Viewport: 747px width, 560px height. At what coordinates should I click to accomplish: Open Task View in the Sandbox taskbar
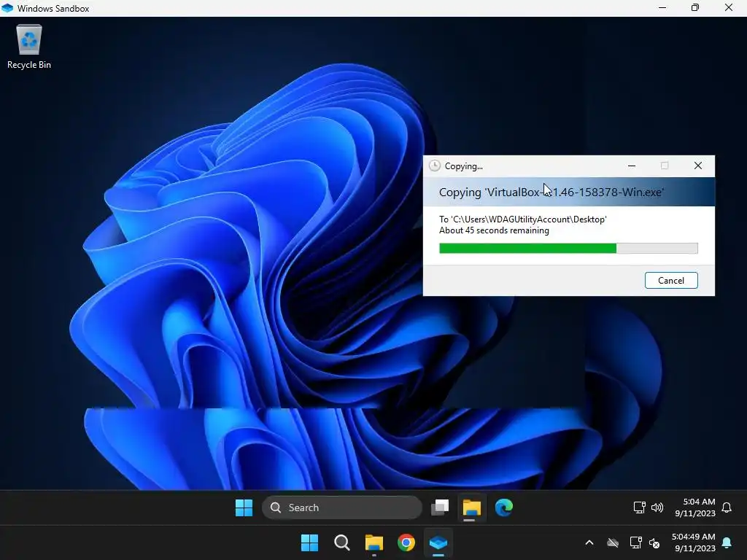click(x=440, y=507)
